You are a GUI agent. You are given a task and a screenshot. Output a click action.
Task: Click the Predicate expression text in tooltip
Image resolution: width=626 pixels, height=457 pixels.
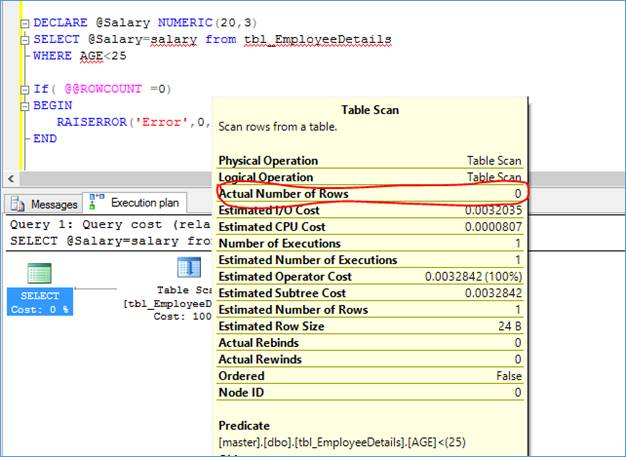click(x=342, y=442)
